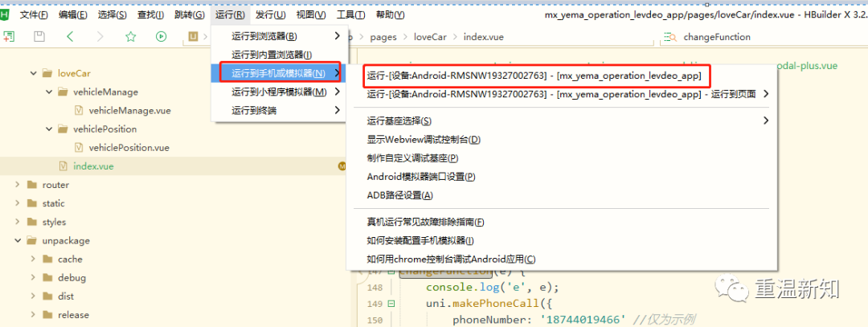Open the 工具(T) menu
Viewport: 868px width, 327px height.
[351, 15]
